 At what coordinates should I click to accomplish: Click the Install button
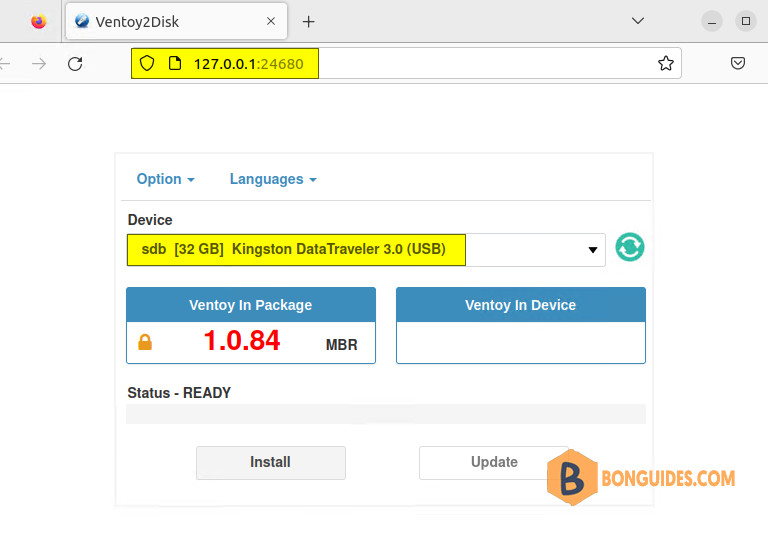pyautogui.click(x=271, y=463)
